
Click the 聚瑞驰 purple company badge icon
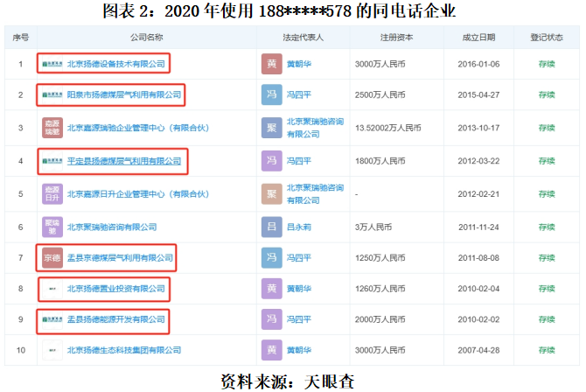pos(52,227)
